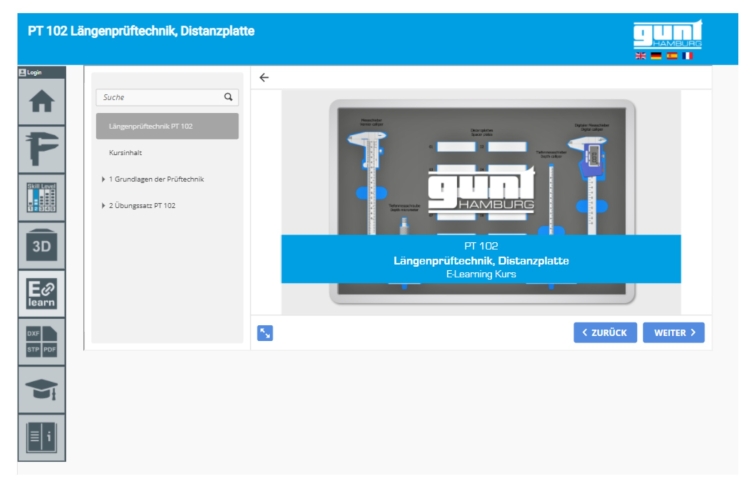Open the DXF STP PDF downloads icon

click(x=41, y=342)
